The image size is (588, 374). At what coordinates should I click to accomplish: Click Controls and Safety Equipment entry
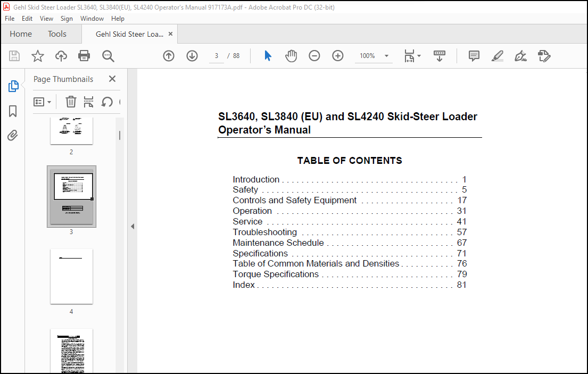pyautogui.click(x=350, y=200)
